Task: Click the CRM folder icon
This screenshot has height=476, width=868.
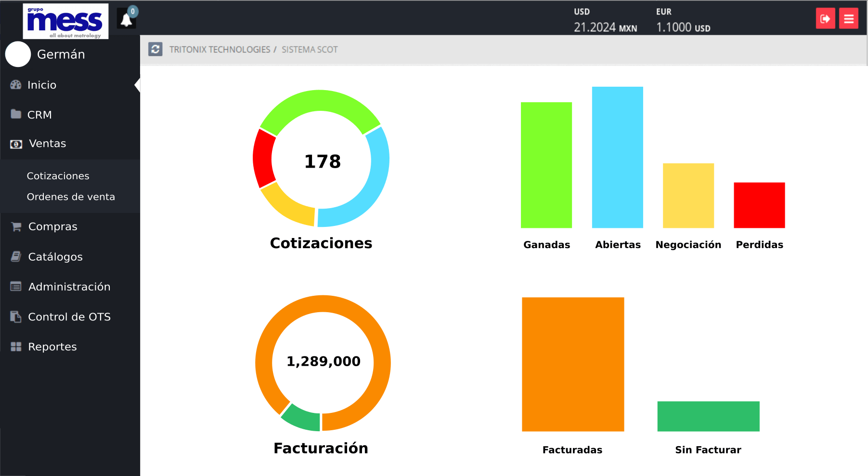Action: tap(16, 114)
